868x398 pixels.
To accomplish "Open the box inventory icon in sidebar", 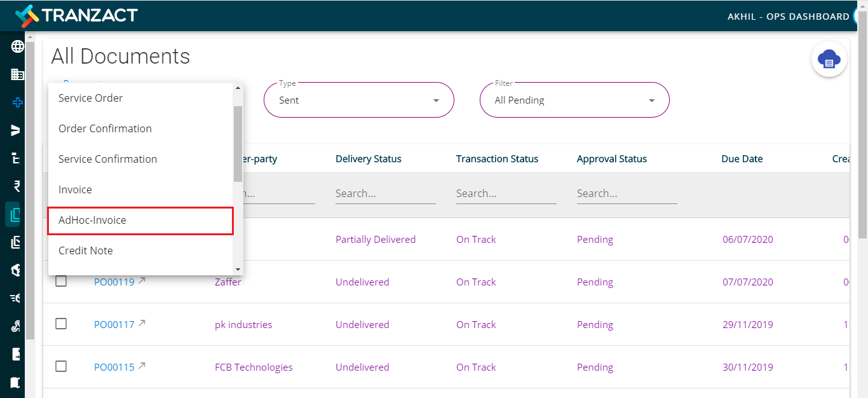I will tap(17, 270).
